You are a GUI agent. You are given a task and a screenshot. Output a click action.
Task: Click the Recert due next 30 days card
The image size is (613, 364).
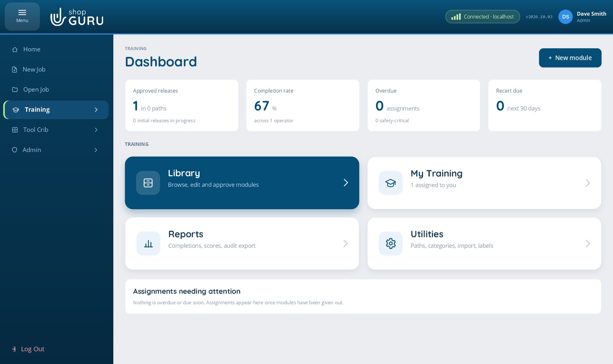pyautogui.click(x=545, y=105)
